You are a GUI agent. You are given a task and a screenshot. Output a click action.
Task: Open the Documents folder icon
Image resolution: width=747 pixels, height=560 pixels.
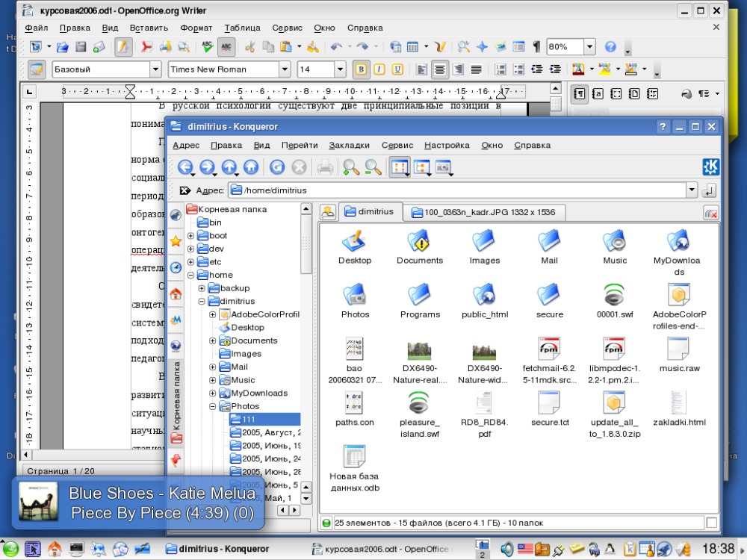pos(420,247)
